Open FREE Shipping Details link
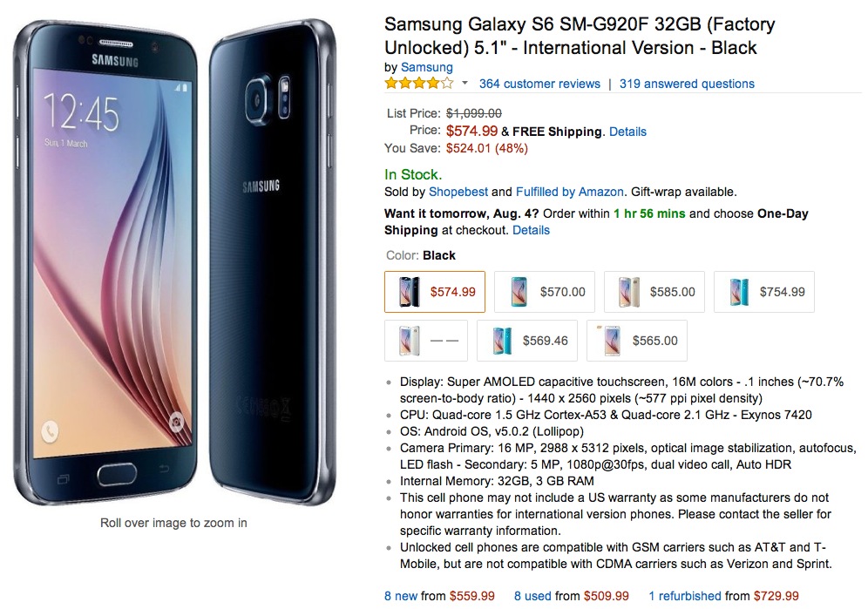The image size is (868, 609). [627, 132]
